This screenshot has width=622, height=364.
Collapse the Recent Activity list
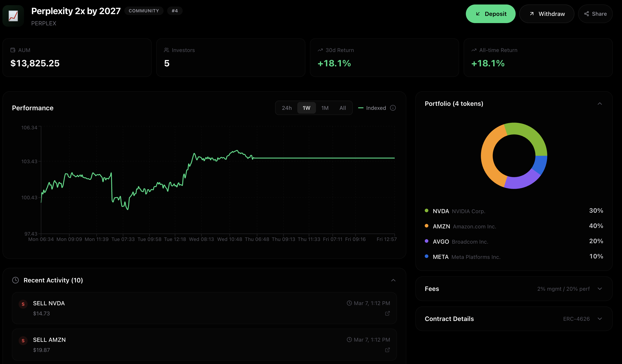pos(393,280)
